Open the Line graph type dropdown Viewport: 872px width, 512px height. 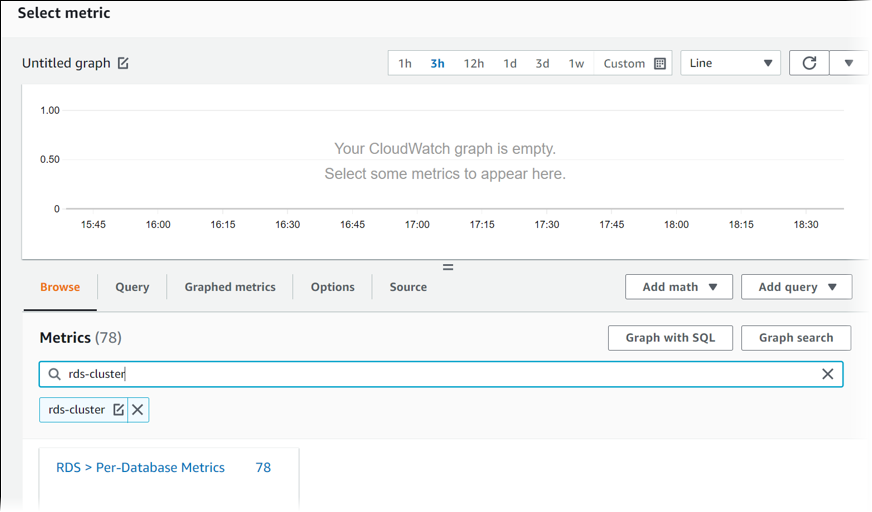731,63
